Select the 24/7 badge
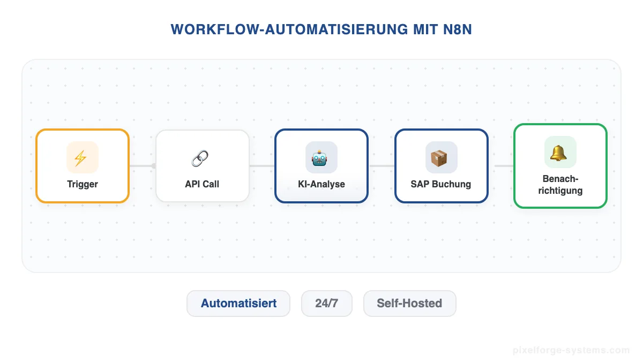The width and height of the screenshot is (643, 364). (x=327, y=303)
